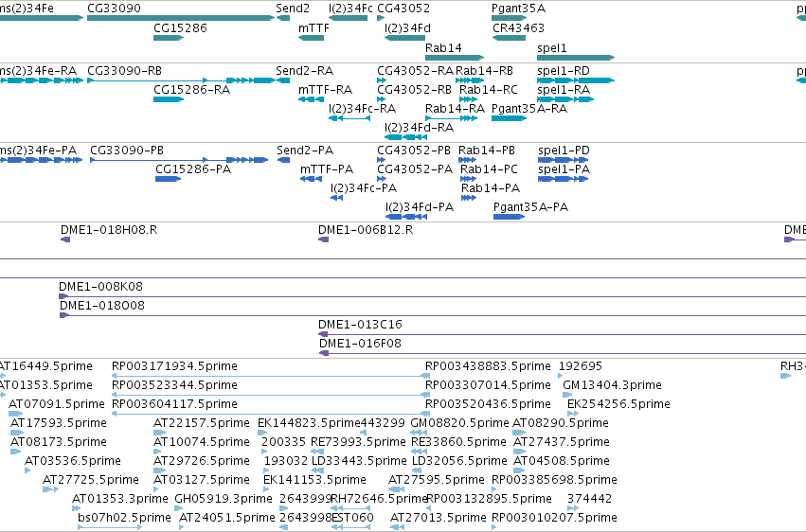The image size is (806, 532).
Task: Select the DME1-008K08 clone label
Action: click(100, 286)
